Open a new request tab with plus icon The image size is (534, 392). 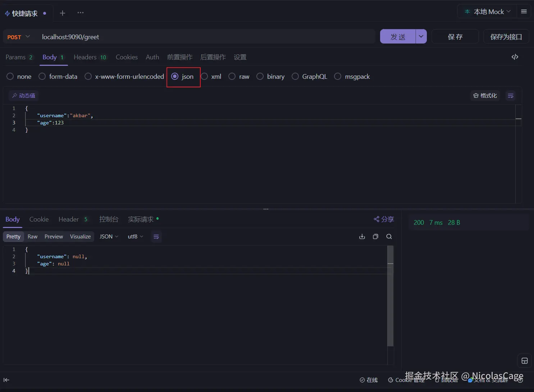[x=63, y=13]
